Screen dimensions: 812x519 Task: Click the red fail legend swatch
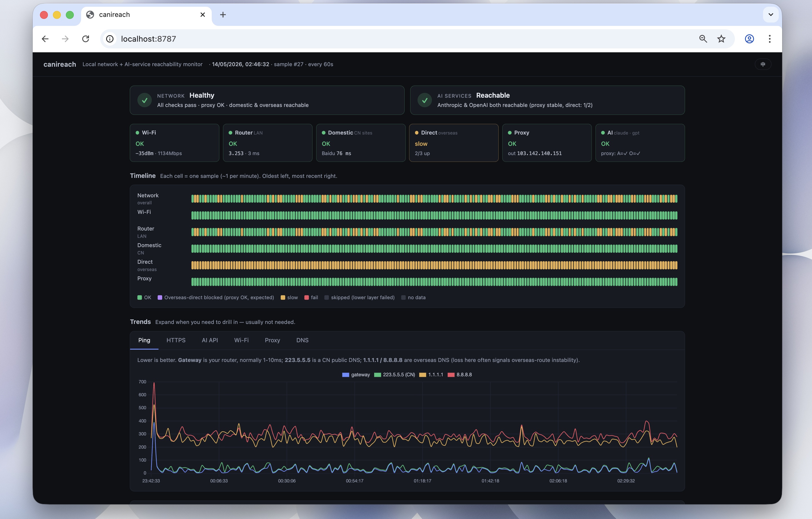(x=307, y=297)
